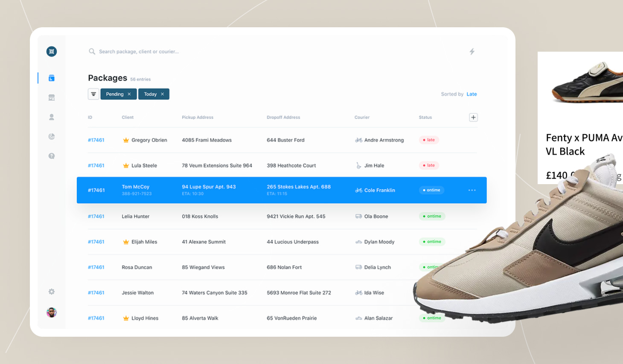623x364 pixels.
Task: Select dropoff address 5693 Monroe Flat Suite 272
Action: [299, 293]
